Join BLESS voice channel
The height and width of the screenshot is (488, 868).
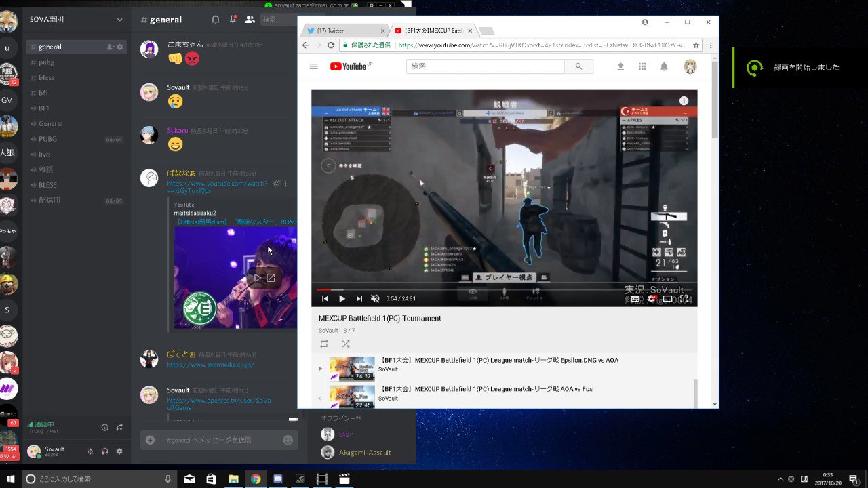77,185
